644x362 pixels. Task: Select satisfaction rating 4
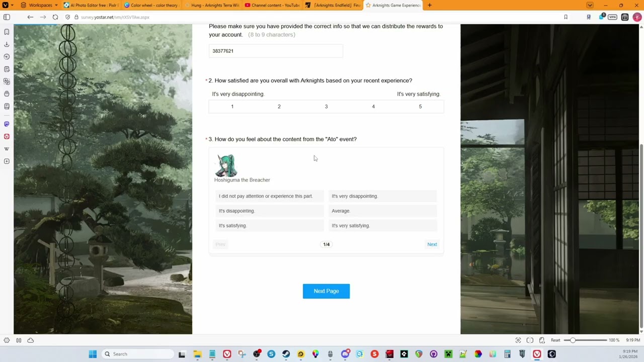pyautogui.click(x=373, y=107)
